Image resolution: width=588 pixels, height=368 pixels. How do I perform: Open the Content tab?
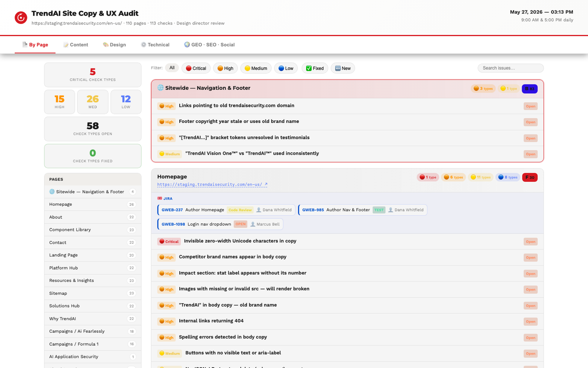(76, 45)
